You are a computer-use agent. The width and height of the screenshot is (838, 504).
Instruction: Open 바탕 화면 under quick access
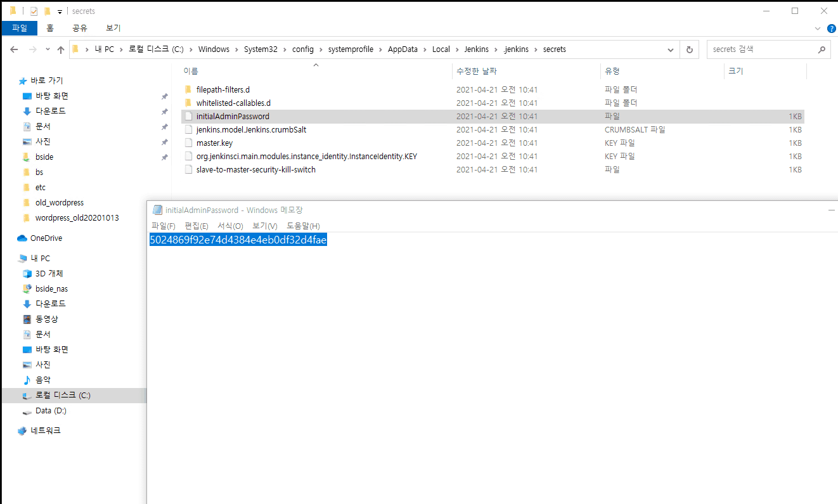click(x=51, y=96)
